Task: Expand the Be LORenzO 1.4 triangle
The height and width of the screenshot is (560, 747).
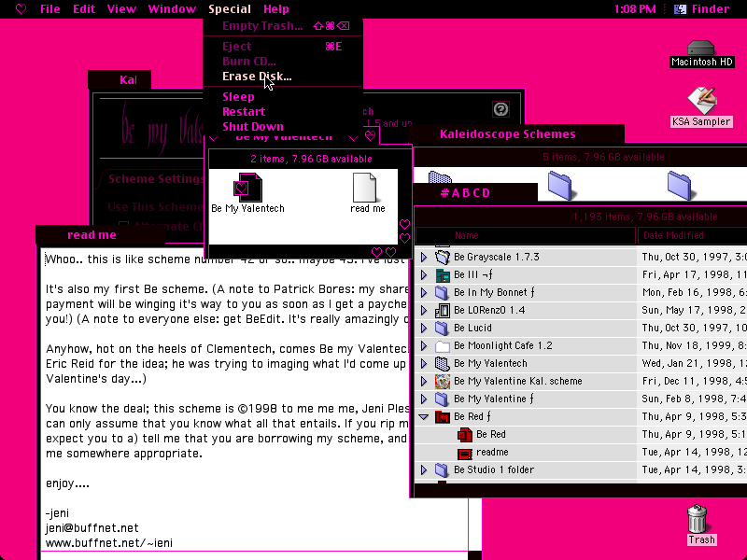Action: 424,311
